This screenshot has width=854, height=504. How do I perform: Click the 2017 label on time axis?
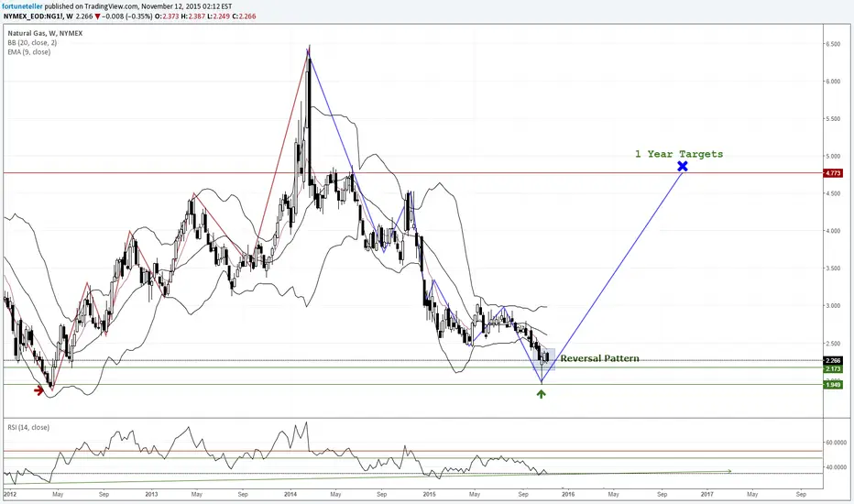click(707, 494)
